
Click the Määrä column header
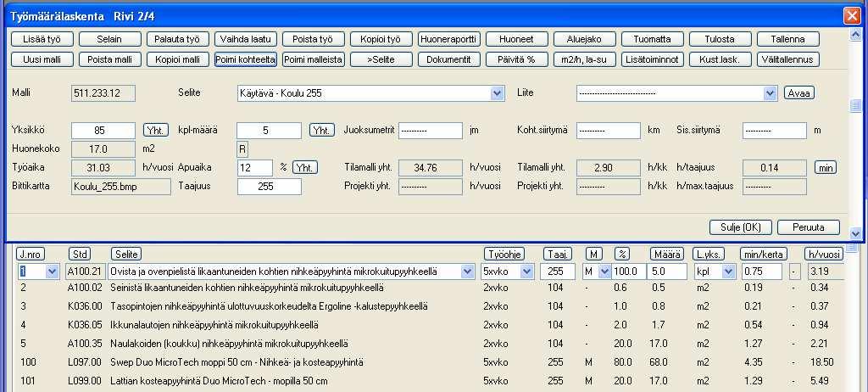click(667, 254)
